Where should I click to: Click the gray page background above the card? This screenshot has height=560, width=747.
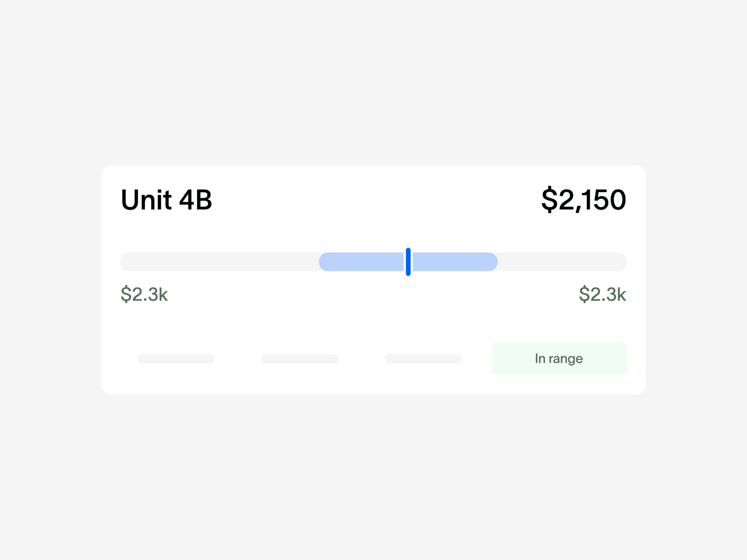(373, 80)
